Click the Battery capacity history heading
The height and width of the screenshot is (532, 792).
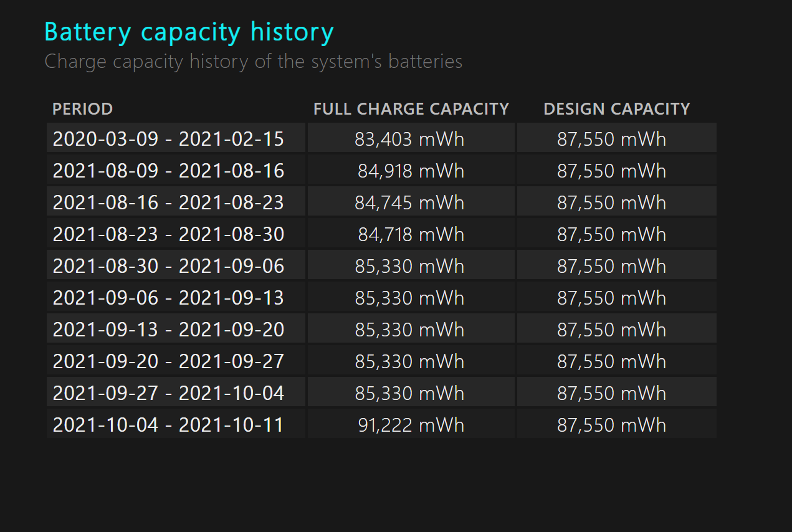point(189,32)
